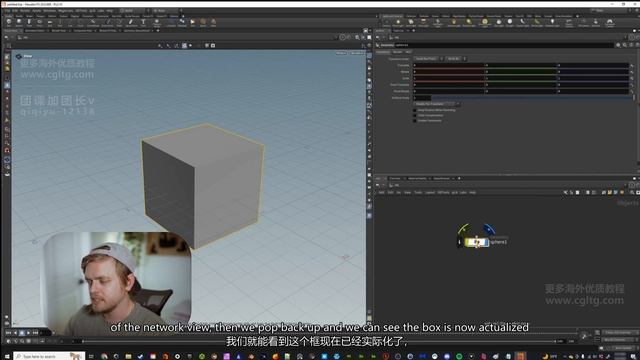Click the blue display ring button above sphere1
Viewport: 640px width, 360px height.
pos(489,229)
